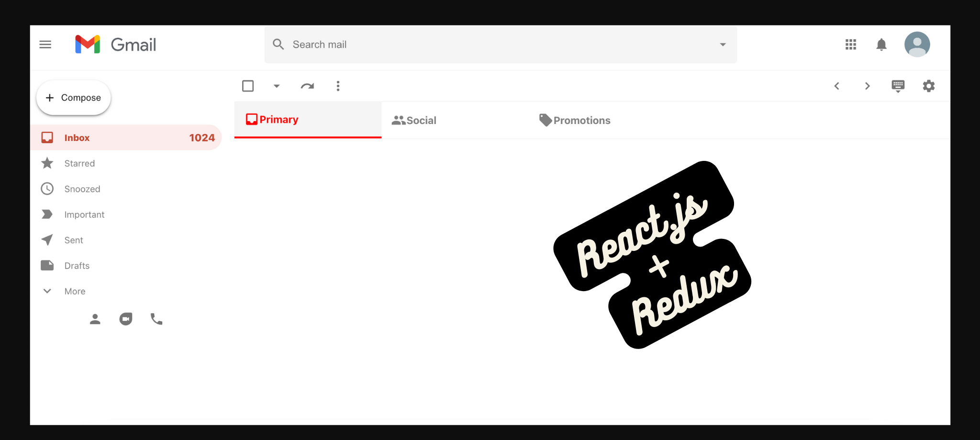The height and width of the screenshot is (440, 980).
Task: Open the more actions three-dot menu
Action: (x=338, y=86)
